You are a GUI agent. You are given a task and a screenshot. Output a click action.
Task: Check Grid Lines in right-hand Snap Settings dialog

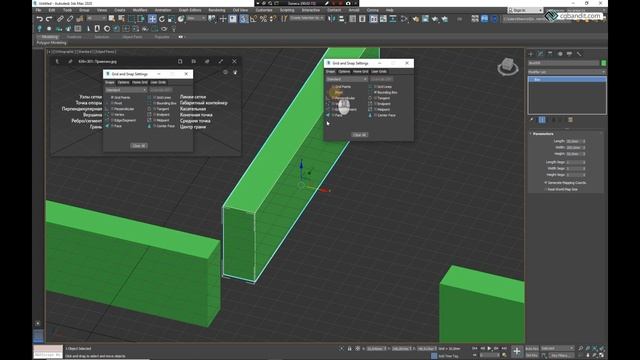(x=376, y=87)
